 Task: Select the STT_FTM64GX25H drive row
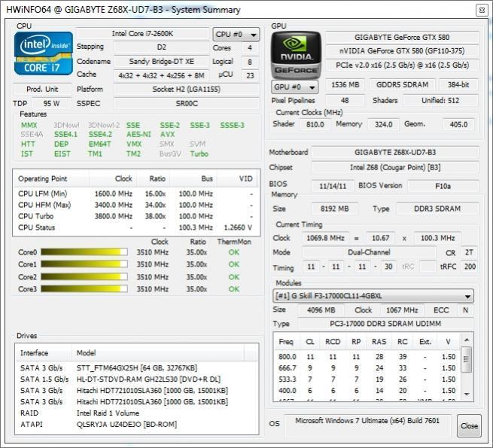point(136,367)
